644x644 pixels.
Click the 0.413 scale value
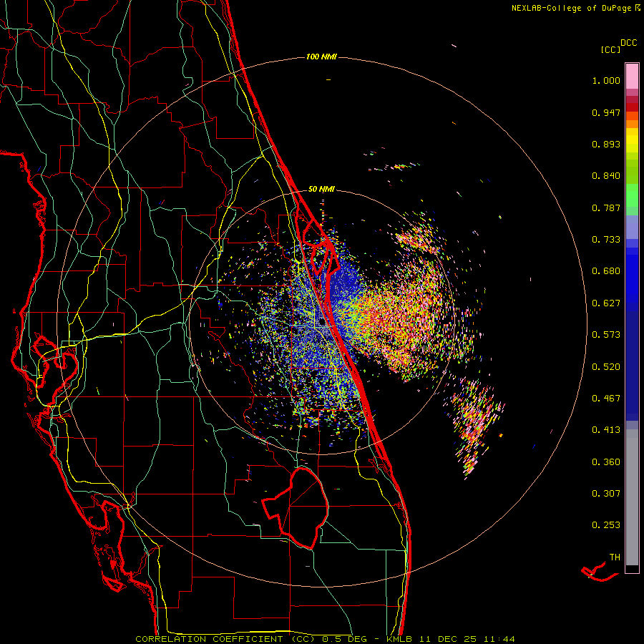click(606, 430)
